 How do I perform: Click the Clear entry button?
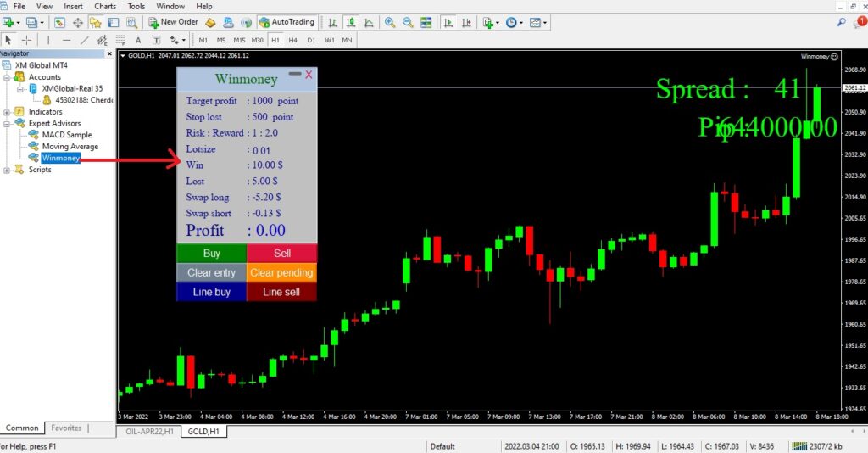211,272
